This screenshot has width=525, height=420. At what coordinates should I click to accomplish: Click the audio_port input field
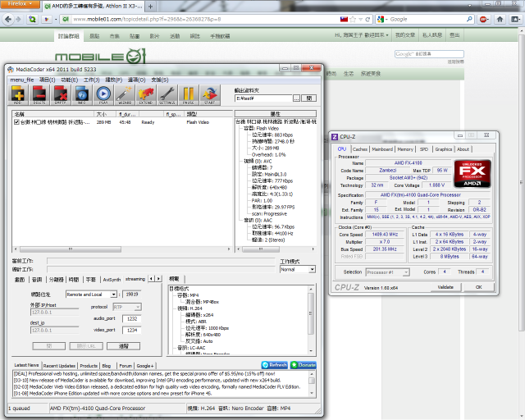[x=131, y=319]
